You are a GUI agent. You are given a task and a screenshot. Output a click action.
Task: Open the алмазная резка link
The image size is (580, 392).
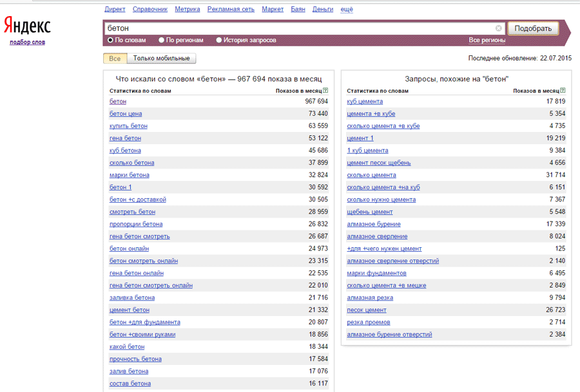(370, 297)
